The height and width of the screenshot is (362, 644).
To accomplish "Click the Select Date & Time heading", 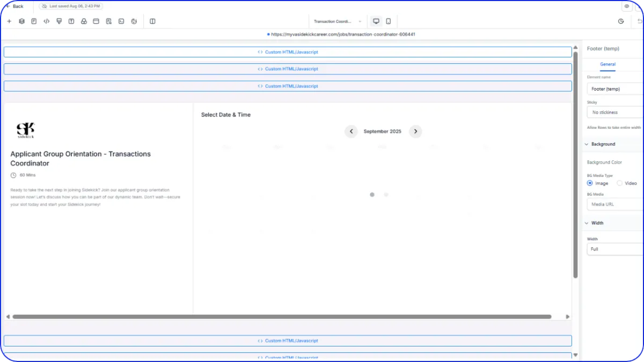I will 226,115.
